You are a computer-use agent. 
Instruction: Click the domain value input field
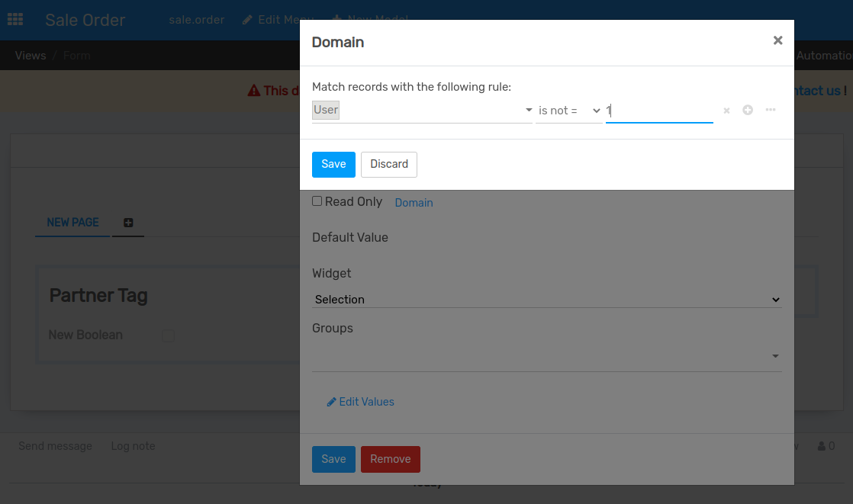click(659, 111)
